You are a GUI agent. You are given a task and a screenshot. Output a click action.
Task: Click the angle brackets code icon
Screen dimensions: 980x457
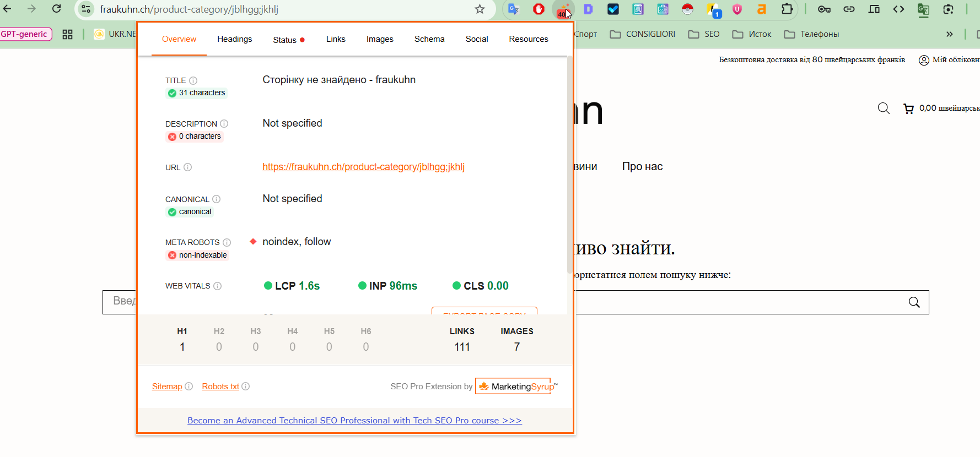click(x=898, y=9)
